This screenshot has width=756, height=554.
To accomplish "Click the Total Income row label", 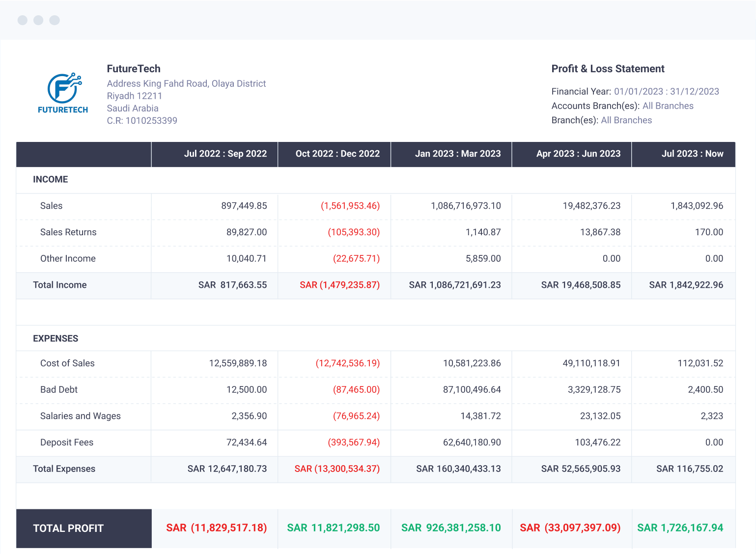I will [59, 285].
